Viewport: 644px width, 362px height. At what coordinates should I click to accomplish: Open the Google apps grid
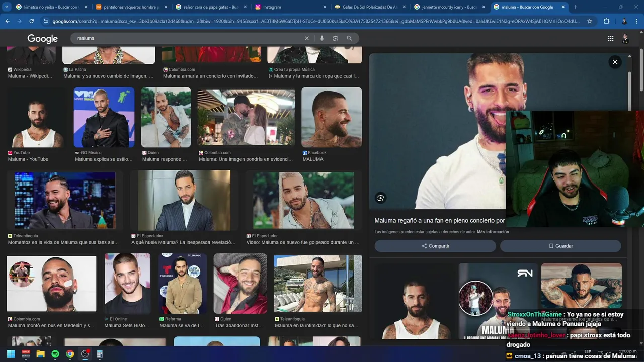pyautogui.click(x=610, y=39)
